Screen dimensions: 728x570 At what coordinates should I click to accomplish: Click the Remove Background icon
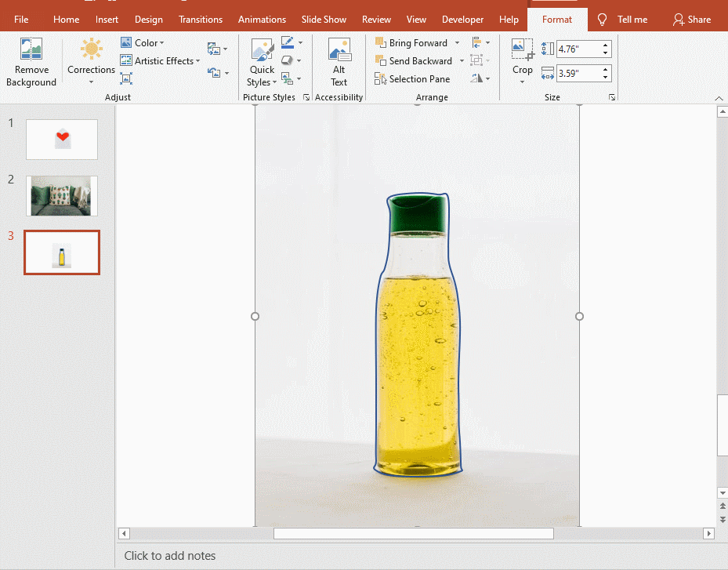click(x=31, y=49)
